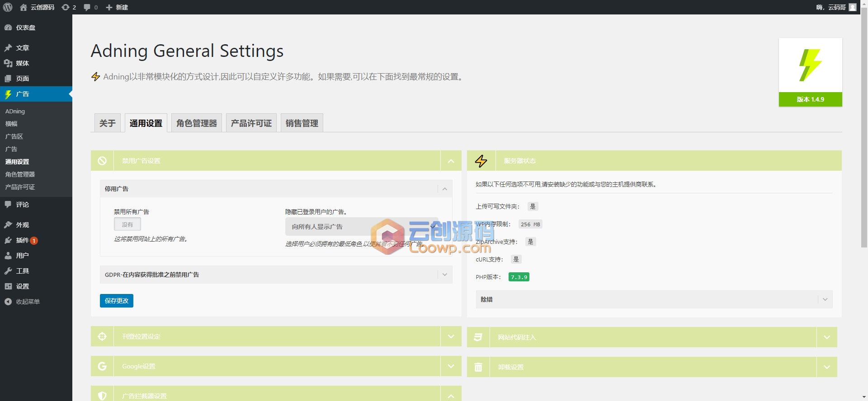Open 通用设置 sidebar submenu link
The image size is (868, 401).
coord(17,162)
